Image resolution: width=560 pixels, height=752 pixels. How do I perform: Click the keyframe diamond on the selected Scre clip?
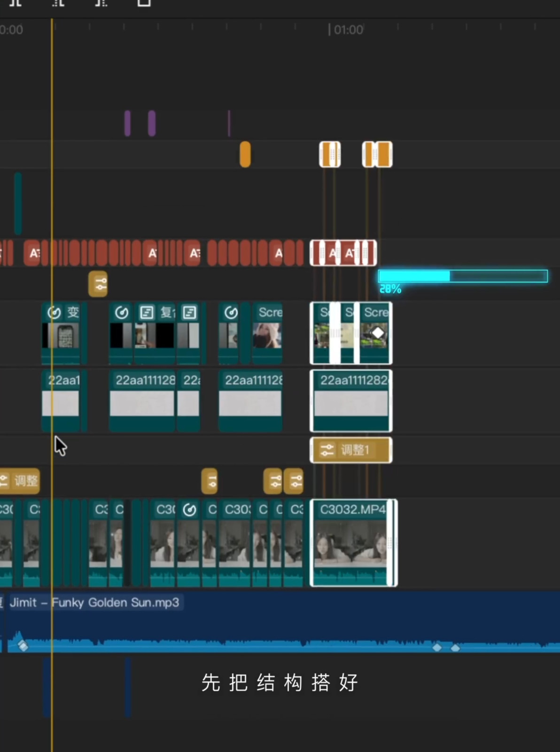(x=378, y=333)
